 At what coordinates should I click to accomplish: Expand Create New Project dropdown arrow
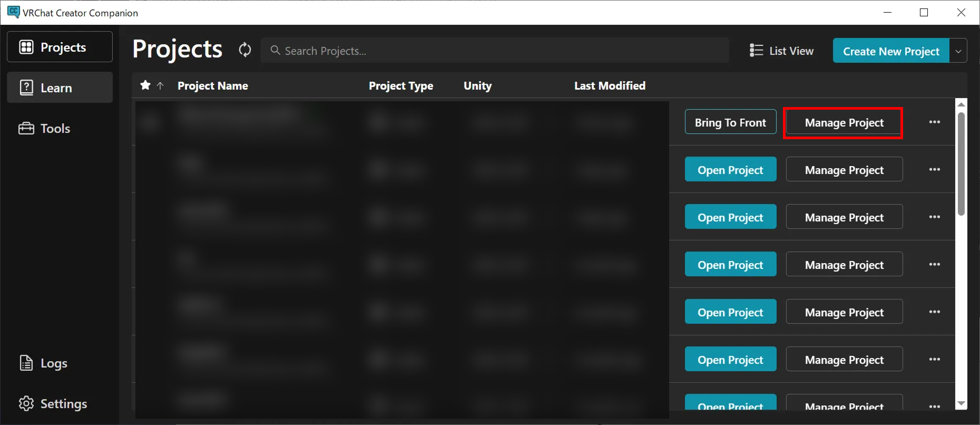pyautogui.click(x=958, y=51)
